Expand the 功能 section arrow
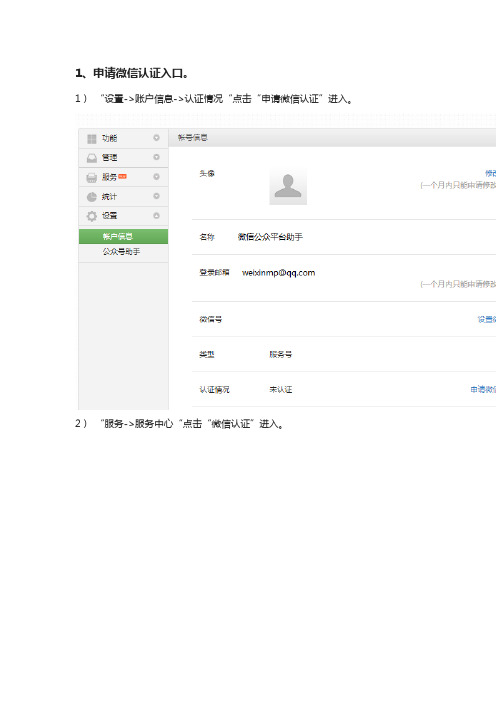Screen dimensions: 496x702 [156, 138]
